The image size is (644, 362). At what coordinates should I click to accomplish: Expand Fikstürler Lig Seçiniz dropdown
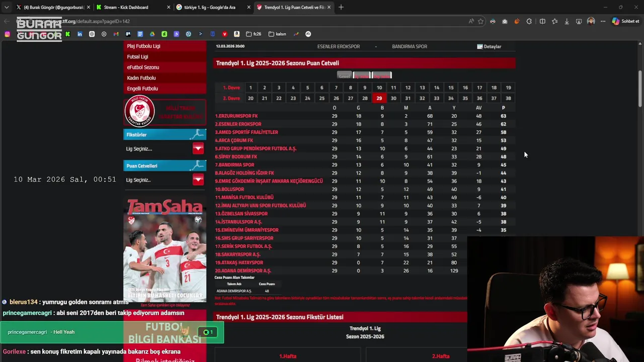[198, 148]
